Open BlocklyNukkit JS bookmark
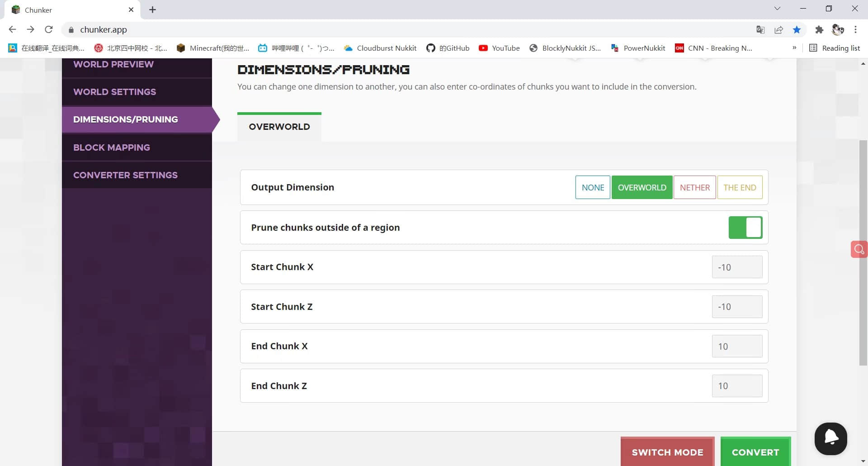The height and width of the screenshot is (466, 868). click(565, 48)
